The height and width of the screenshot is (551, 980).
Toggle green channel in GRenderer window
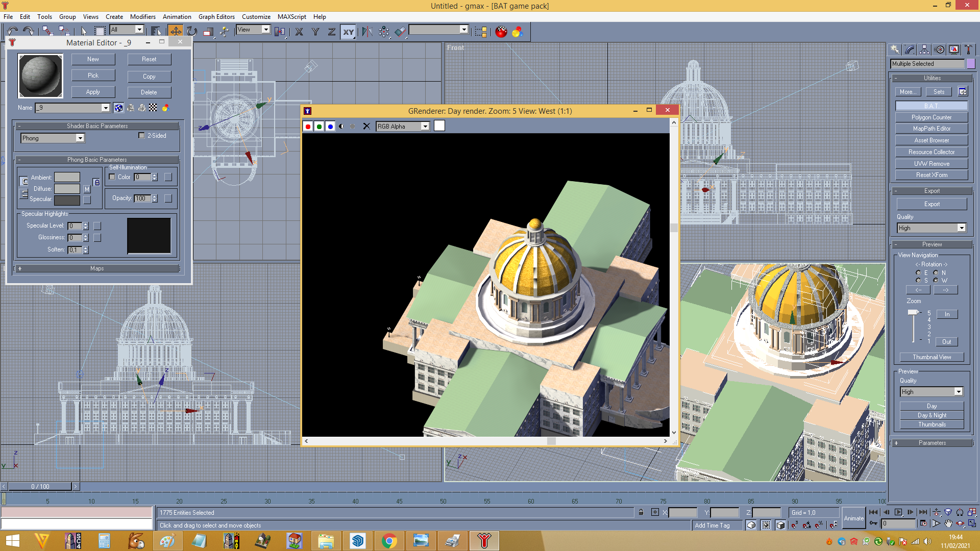pyautogui.click(x=319, y=127)
